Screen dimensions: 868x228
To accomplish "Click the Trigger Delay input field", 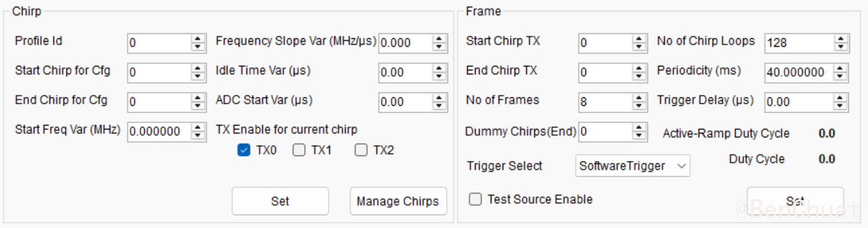I will [799, 102].
